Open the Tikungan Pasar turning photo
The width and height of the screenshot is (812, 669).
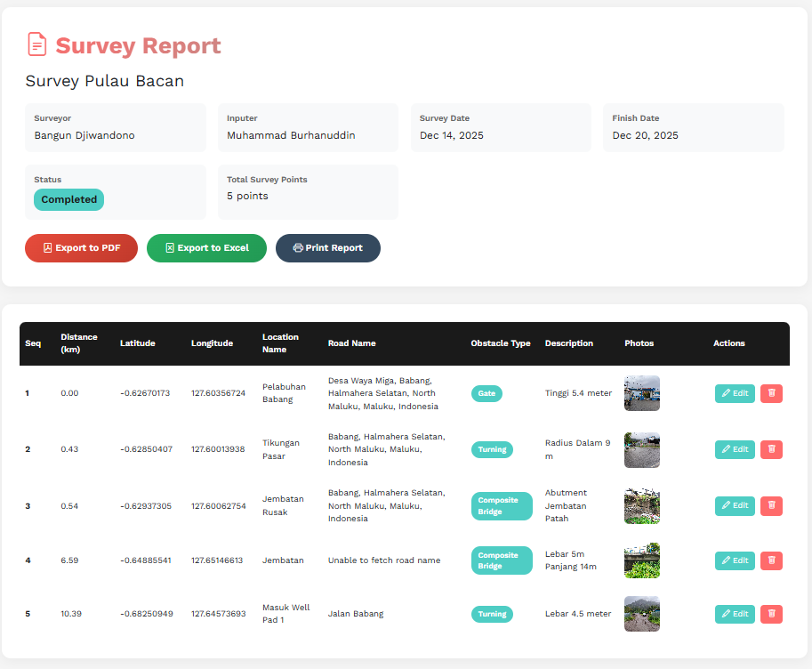click(641, 449)
